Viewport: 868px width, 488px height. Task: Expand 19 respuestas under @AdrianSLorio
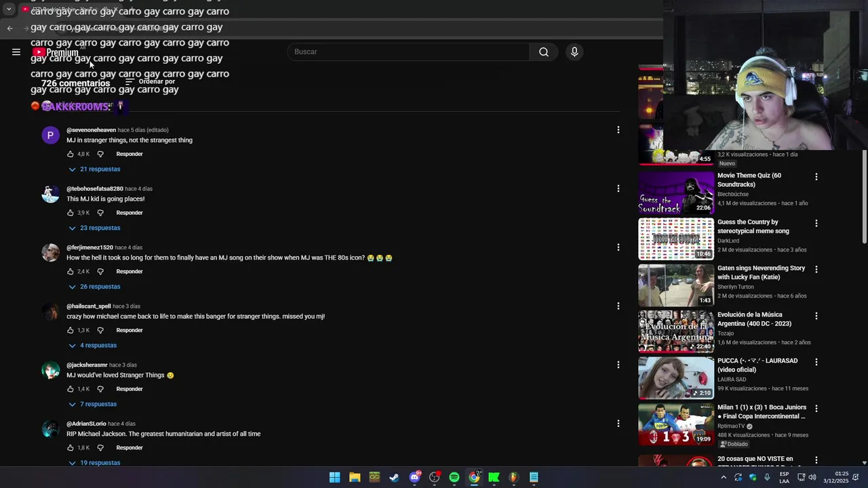(x=94, y=462)
